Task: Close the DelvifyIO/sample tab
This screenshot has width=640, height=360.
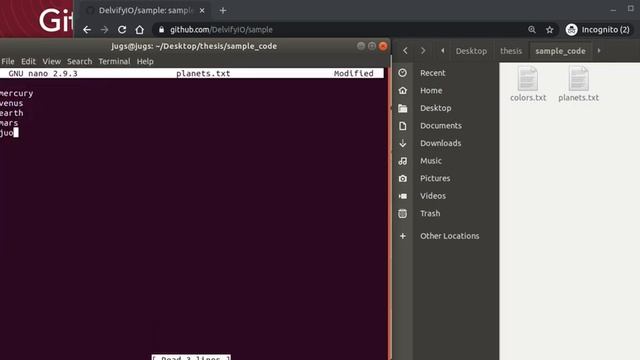Action: tap(202, 11)
